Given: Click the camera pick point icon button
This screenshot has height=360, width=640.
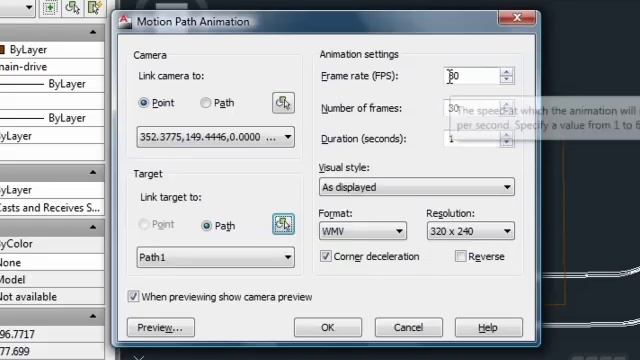Looking at the screenshot, I should 283,103.
